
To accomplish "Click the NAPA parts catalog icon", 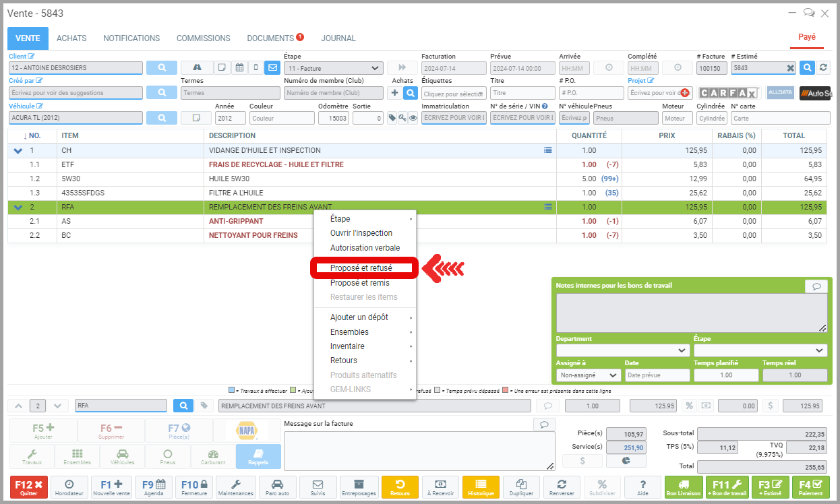I will tap(247, 431).
